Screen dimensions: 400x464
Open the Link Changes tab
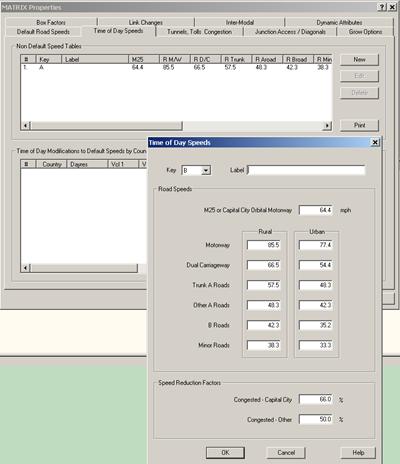(146, 22)
